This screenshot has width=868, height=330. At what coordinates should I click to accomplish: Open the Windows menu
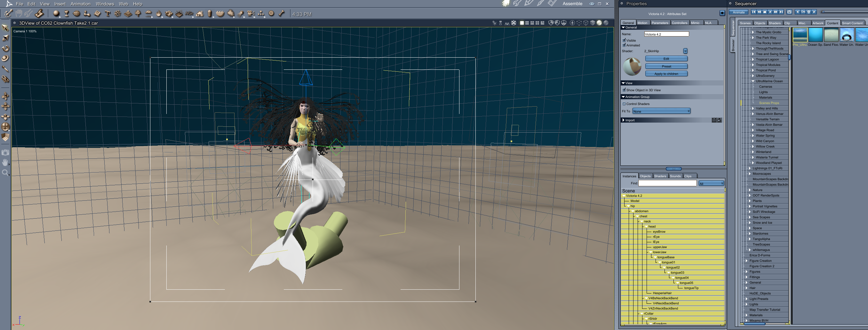[105, 4]
